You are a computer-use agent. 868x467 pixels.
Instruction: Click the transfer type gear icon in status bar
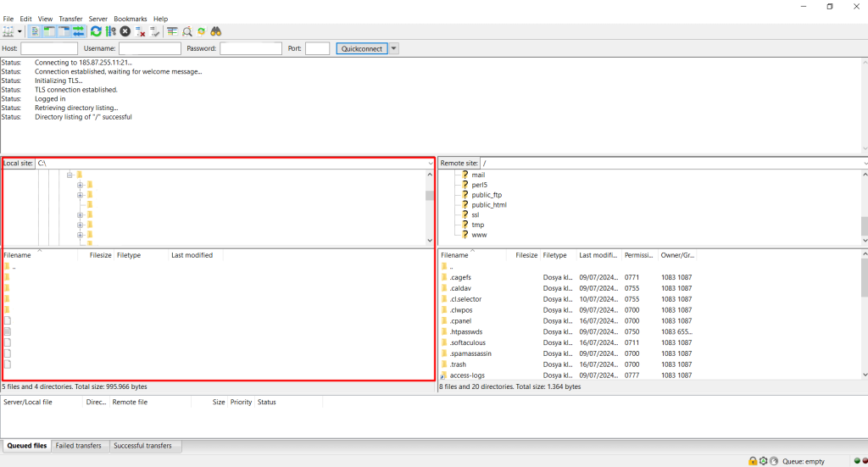point(764,461)
